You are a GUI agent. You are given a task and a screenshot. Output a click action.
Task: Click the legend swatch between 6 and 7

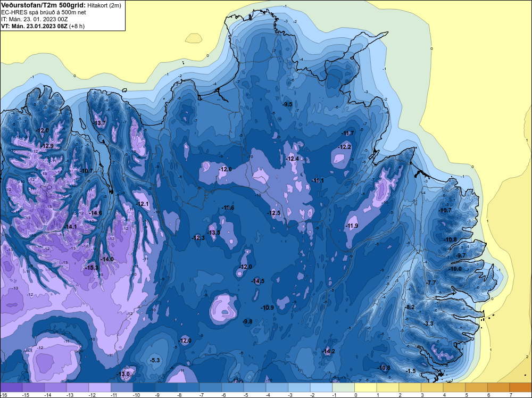(499, 387)
